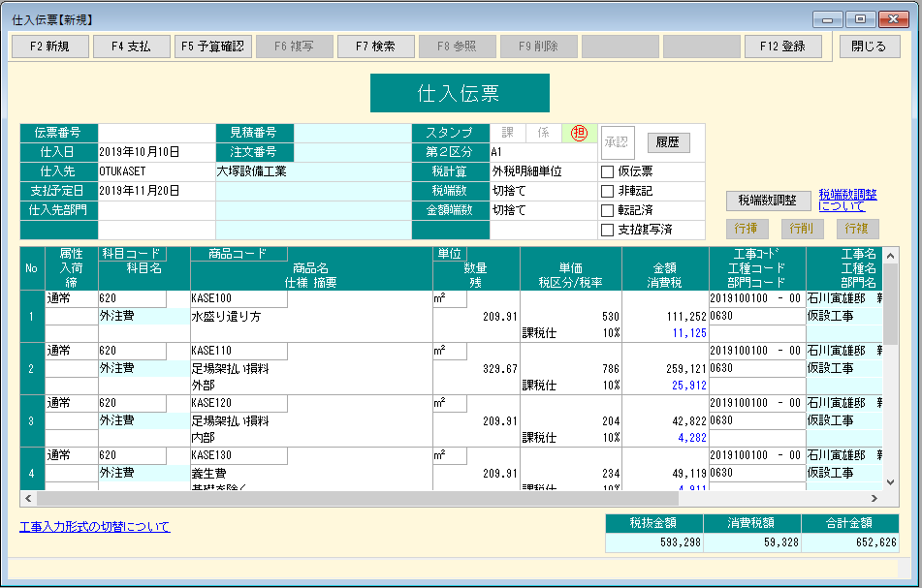The width and height of the screenshot is (922, 588).
Task: Toggle the 仮伝票 checkbox
Action: tap(608, 171)
